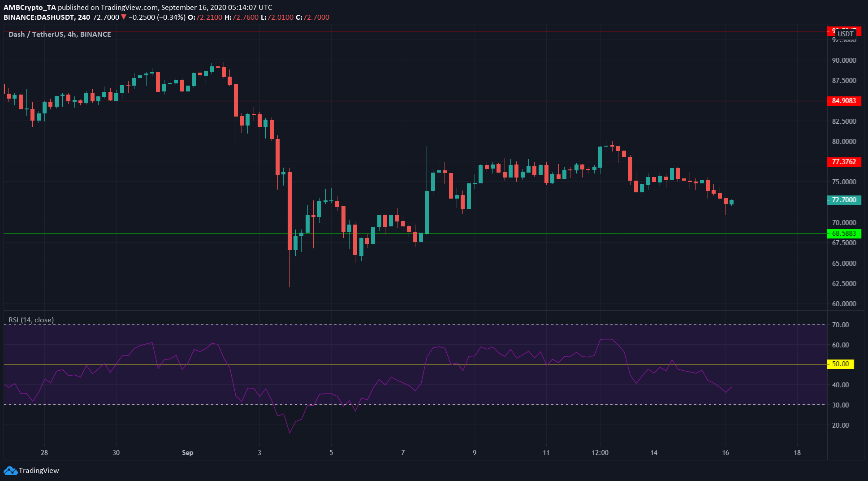The image size is (868, 481).
Task: Click the close value C:72.7000
Action: click(x=313, y=17)
